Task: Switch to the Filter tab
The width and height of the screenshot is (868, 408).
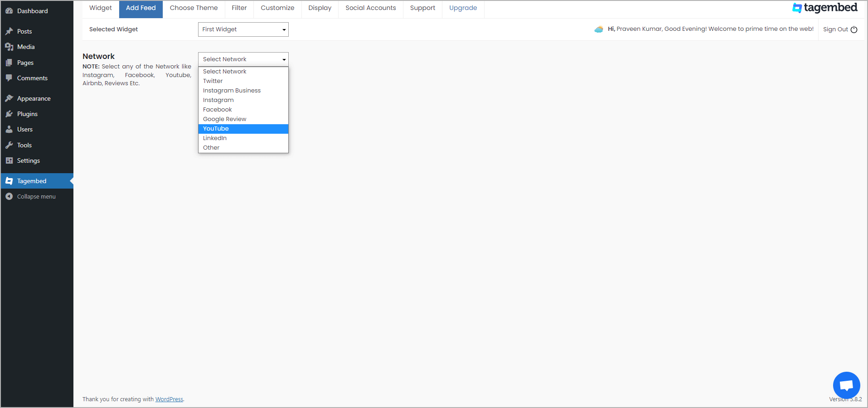Action: (239, 8)
